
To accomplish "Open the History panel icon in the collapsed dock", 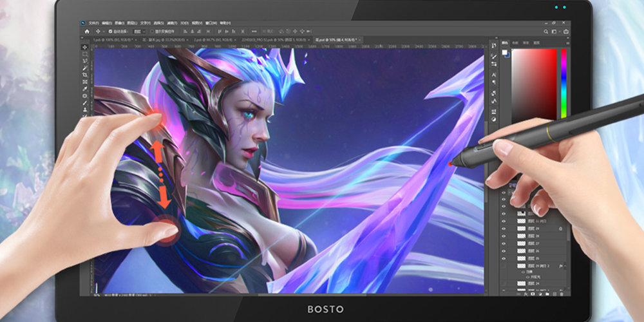I will click(x=493, y=46).
